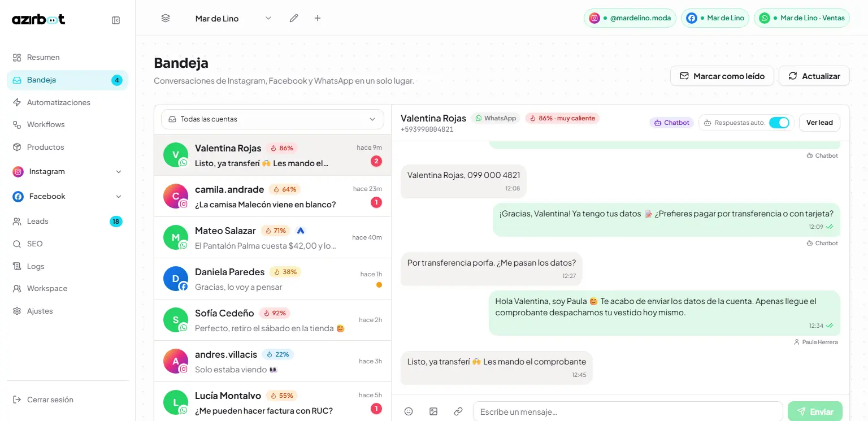The width and height of the screenshot is (868, 421).
Task: Expand the Instagram sidebar section
Action: 68,171
